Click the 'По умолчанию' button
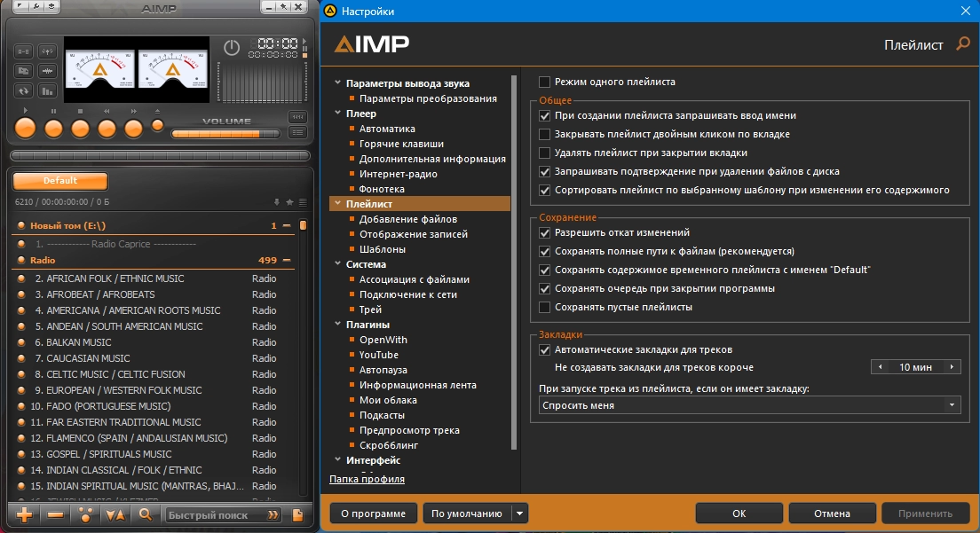The image size is (980, 533). pyautogui.click(x=467, y=513)
